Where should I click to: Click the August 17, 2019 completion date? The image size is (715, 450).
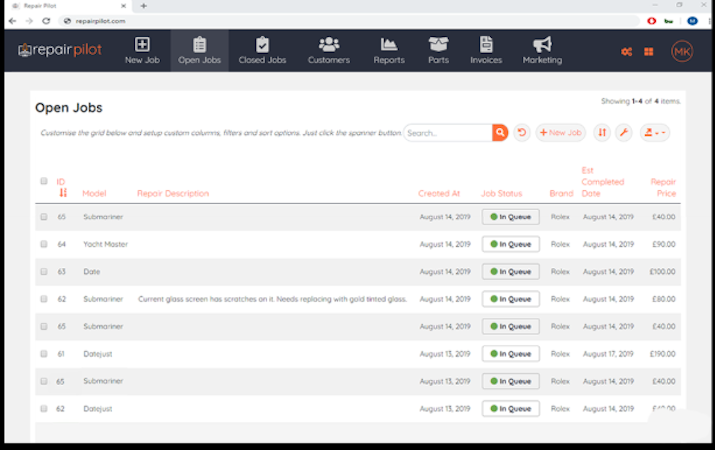[x=608, y=353]
